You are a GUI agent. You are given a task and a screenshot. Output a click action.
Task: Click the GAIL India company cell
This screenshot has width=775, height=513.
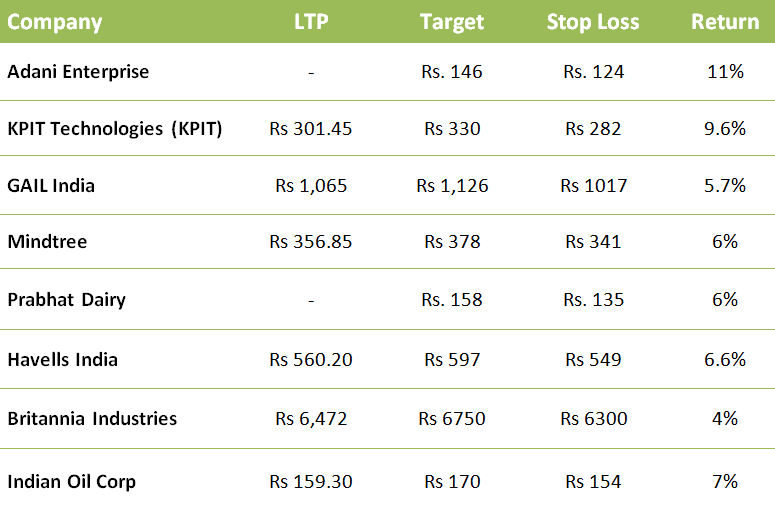click(x=51, y=186)
